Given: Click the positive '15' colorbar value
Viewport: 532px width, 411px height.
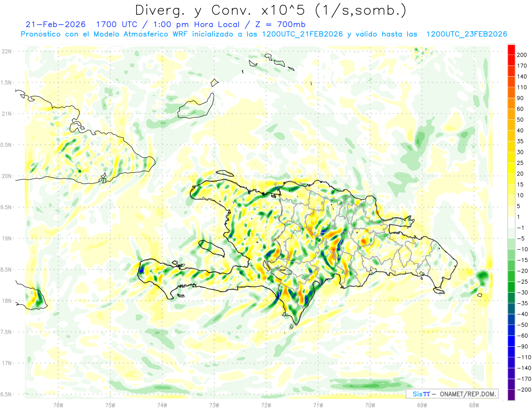Looking at the screenshot, I should [x=520, y=184].
